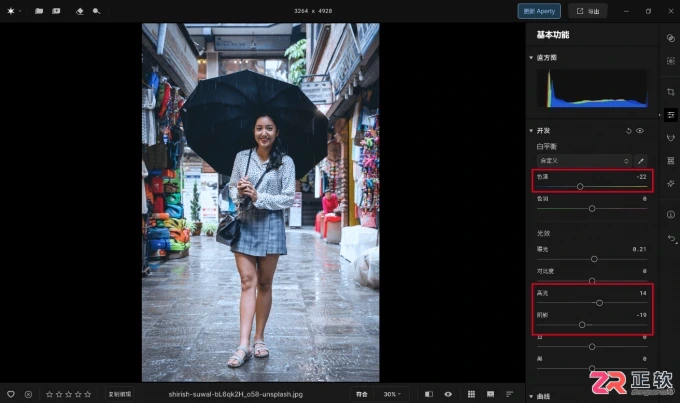
Task: Rate the photo one star
Action: coord(49,394)
